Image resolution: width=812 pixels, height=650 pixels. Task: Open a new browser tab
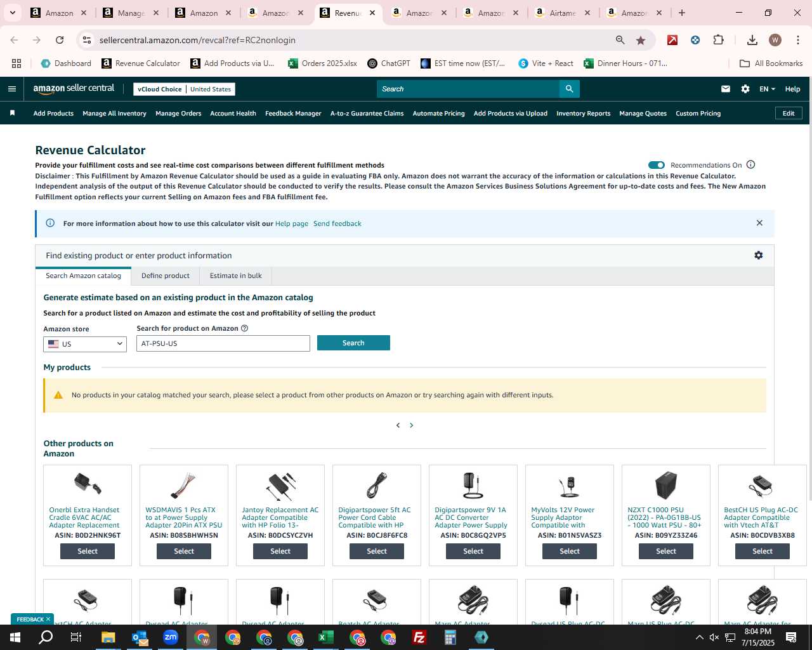pyautogui.click(x=682, y=13)
